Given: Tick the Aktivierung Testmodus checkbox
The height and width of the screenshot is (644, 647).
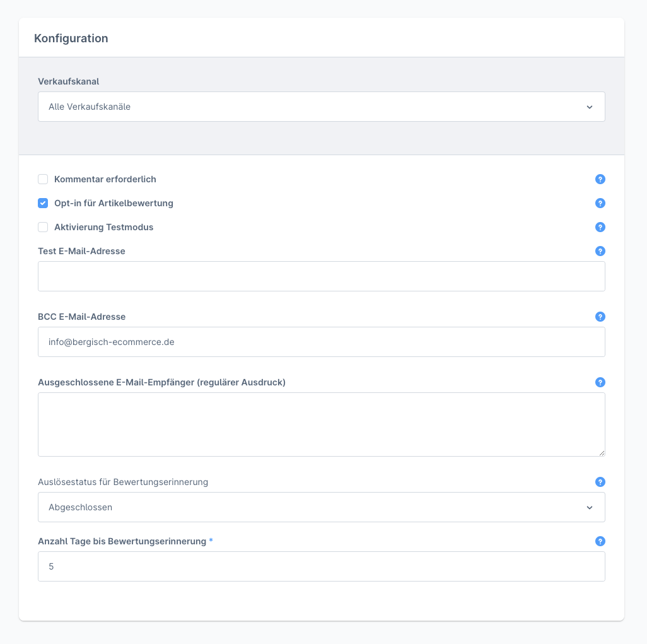Looking at the screenshot, I should coord(43,227).
